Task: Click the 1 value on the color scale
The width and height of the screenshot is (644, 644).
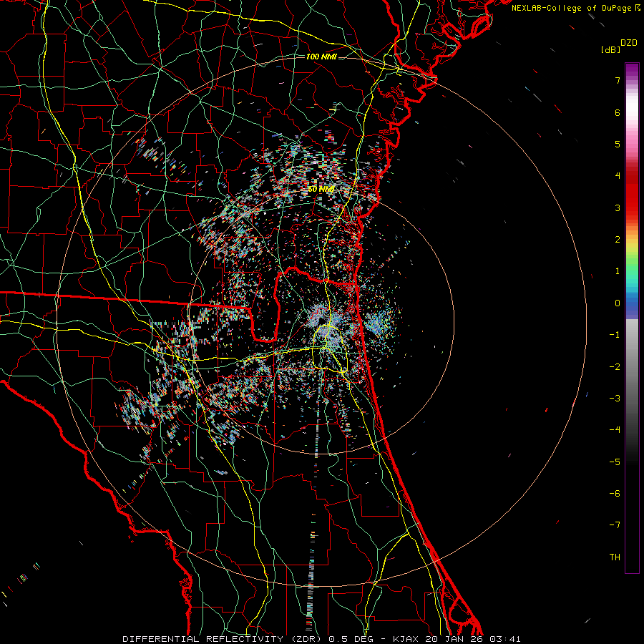Action: tap(618, 271)
